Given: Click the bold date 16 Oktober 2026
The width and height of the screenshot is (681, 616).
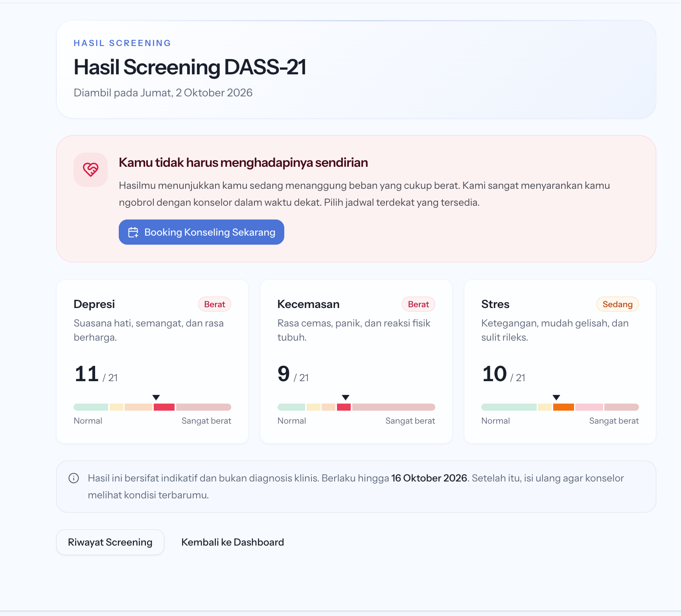Looking at the screenshot, I should [x=429, y=478].
